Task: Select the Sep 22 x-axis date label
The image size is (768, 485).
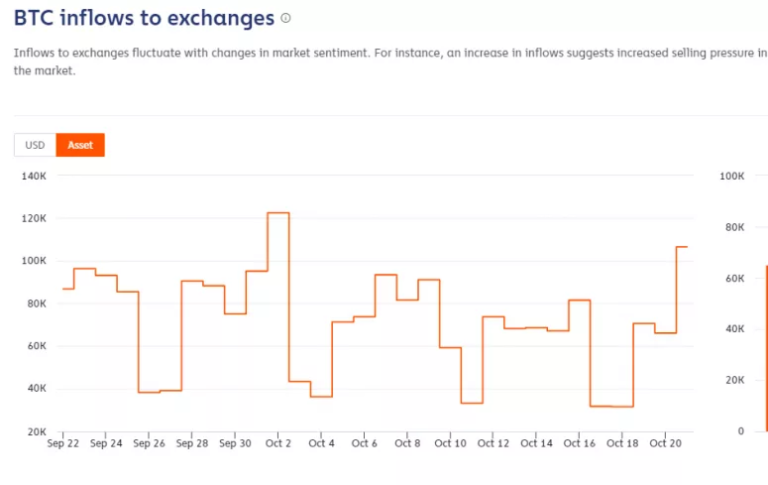Action: pyautogui.click(x=63, y=443)
